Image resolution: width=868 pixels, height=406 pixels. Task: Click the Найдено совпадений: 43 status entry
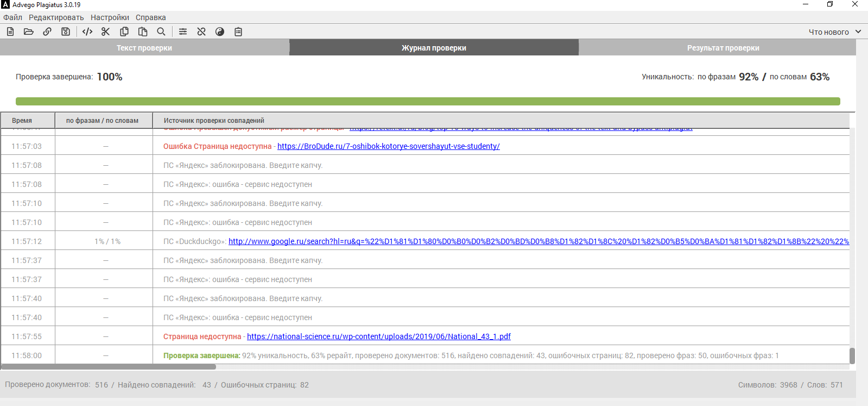(x=164, y=385)
